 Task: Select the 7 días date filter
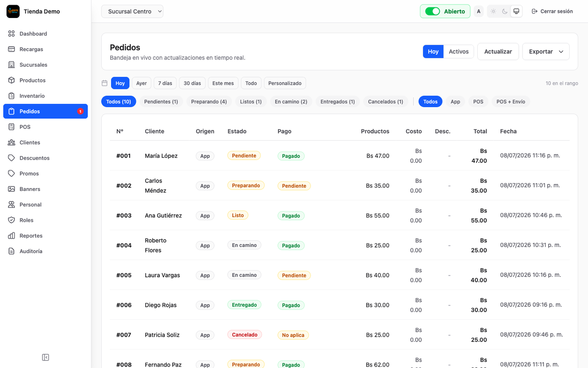point(165,83)
